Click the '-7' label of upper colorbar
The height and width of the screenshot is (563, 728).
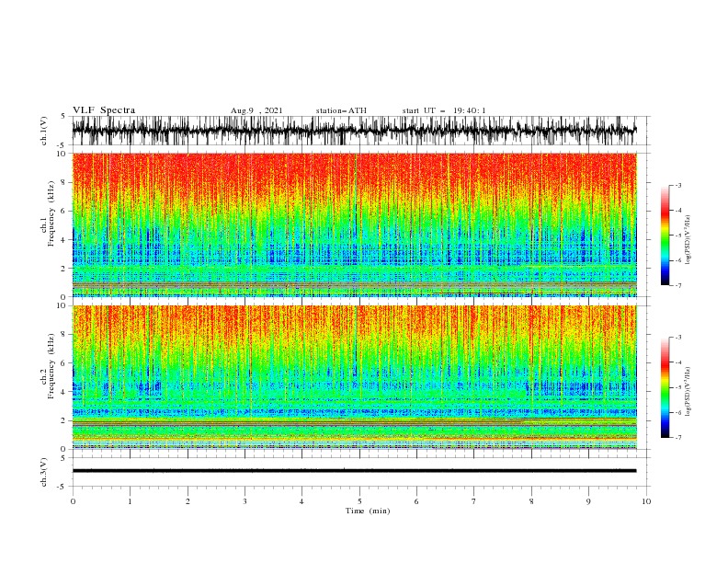(677, 285)
